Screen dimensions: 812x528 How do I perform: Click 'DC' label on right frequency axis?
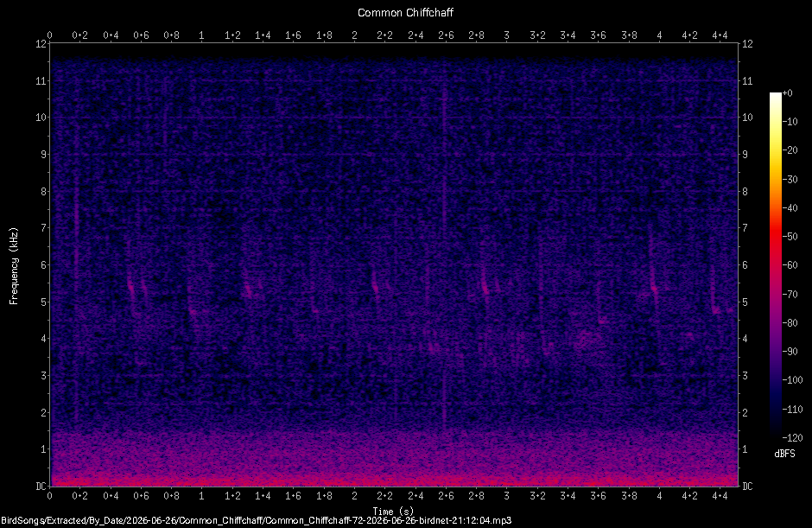(x=748, y=486)
